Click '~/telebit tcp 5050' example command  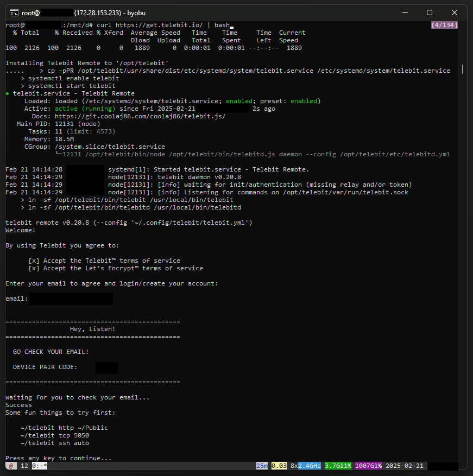click(55, 435)
